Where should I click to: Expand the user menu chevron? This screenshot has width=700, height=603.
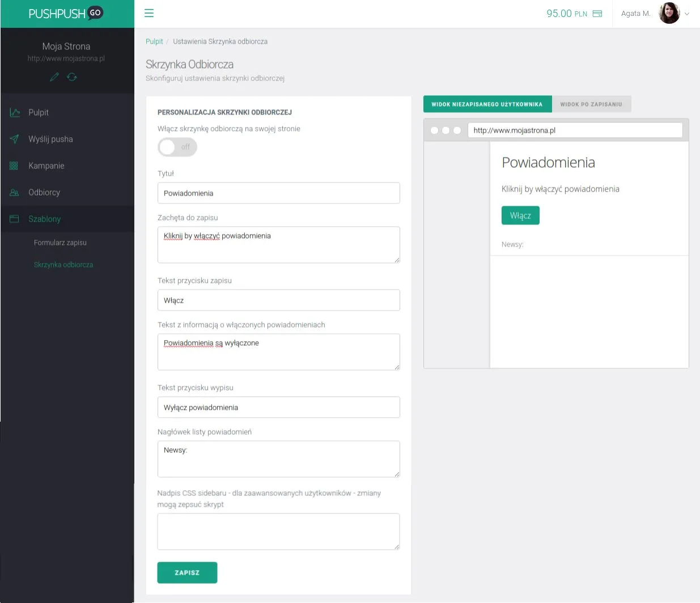tap(687, 14)
